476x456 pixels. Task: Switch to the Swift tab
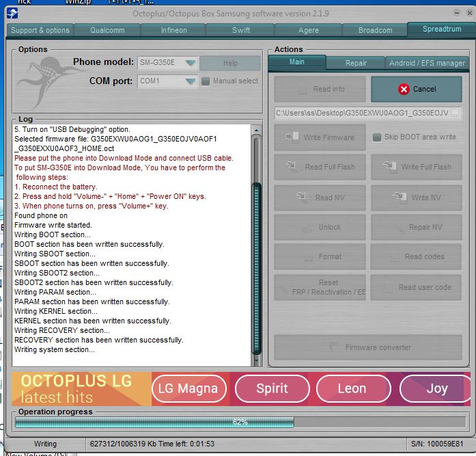[241, 30]
